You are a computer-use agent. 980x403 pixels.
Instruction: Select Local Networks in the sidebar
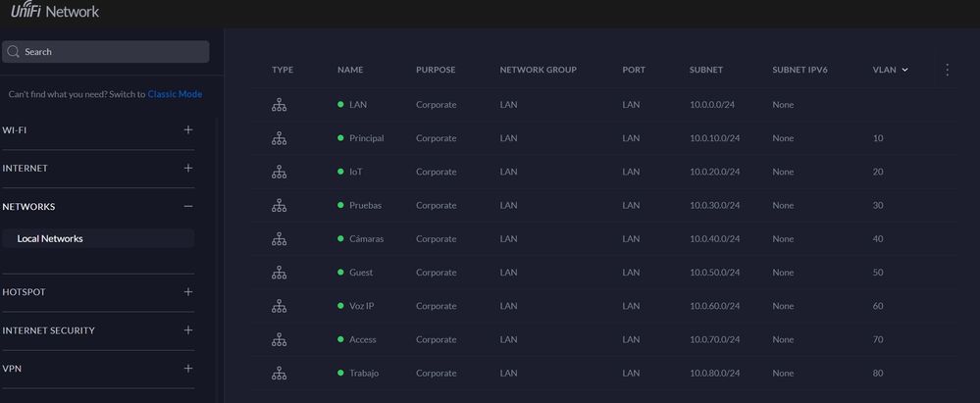(50, 238)
